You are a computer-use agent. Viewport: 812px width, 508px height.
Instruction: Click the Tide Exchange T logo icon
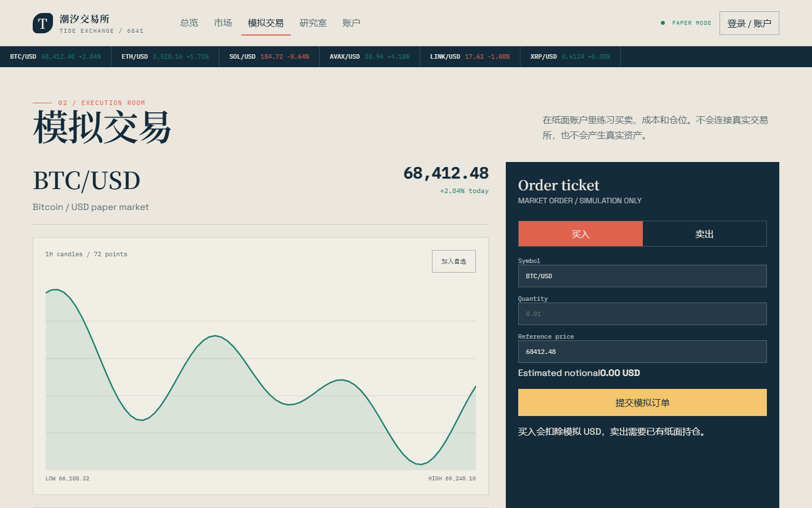[x=43, y=23]
